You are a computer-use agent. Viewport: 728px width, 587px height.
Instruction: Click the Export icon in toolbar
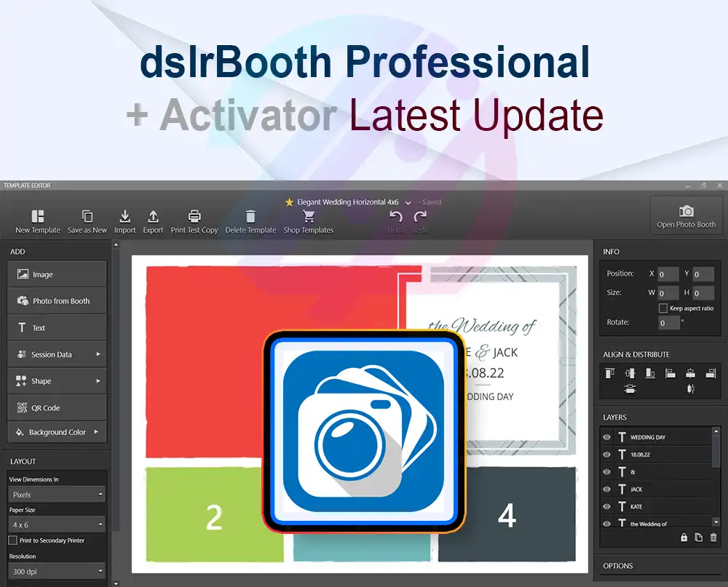[x=153, y=217]
